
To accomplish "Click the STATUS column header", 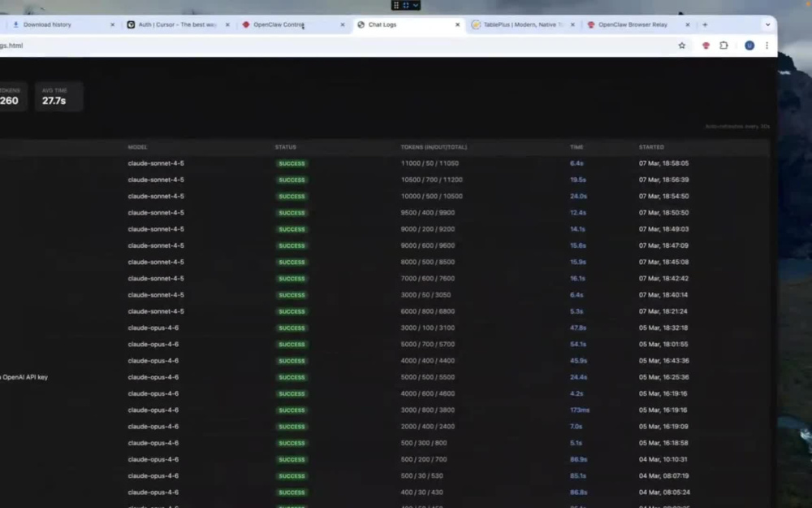I will [x=285, y=147].
